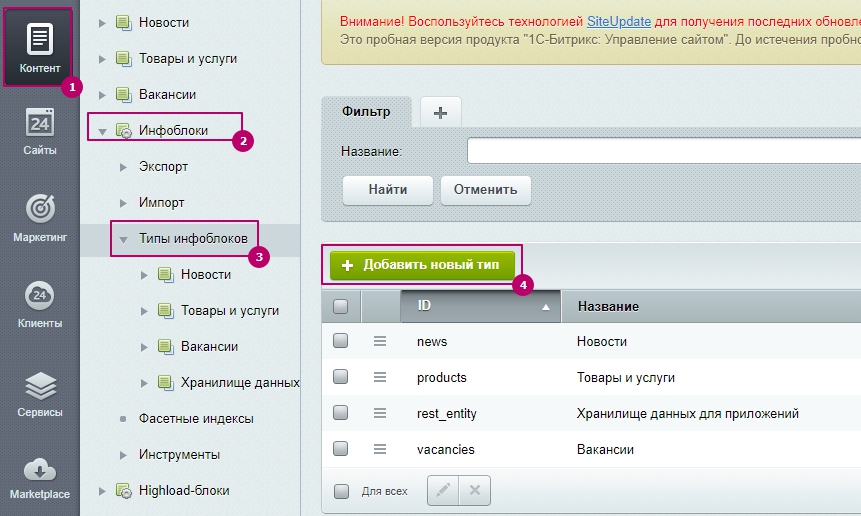Select Экспорт label in tree
The width and height of the screenshot is (861, 516).
click(163, 167)
